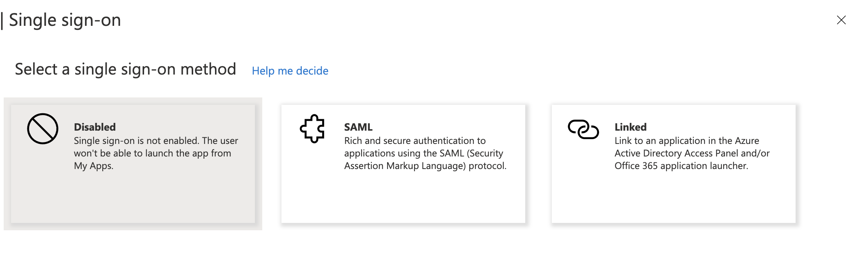Image resolution: width=868 pixels, height=279 pixels.
Task: Click the Disabled title text
Action: point(95,127)
